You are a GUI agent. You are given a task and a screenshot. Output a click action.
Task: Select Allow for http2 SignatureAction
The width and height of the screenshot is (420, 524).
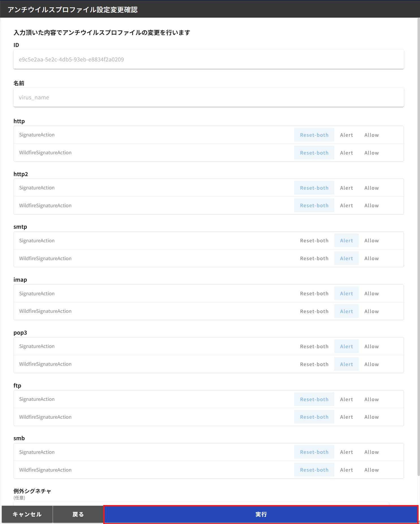click(371, 188)
